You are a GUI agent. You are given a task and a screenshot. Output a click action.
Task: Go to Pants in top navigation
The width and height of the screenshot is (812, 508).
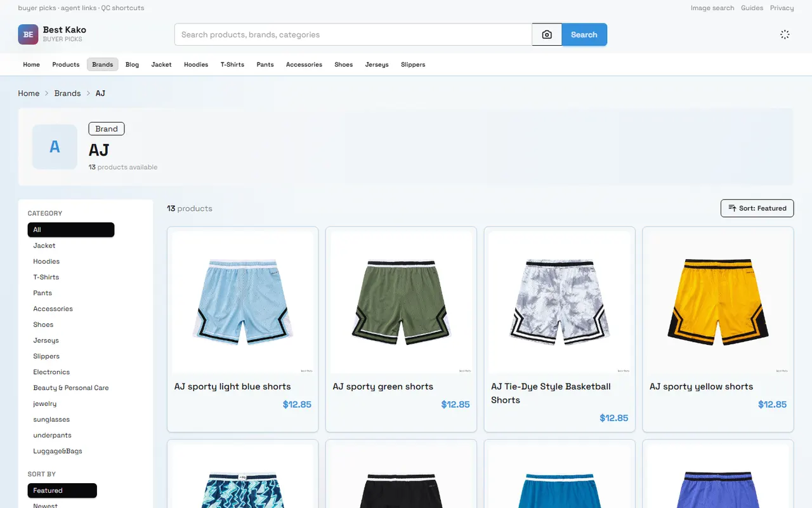pos(265,65)
